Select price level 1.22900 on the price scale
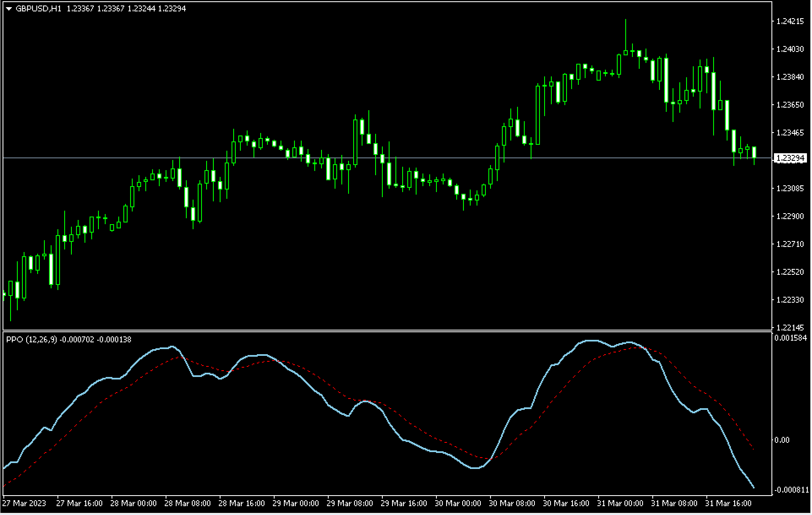 click(x=790, y=217)
